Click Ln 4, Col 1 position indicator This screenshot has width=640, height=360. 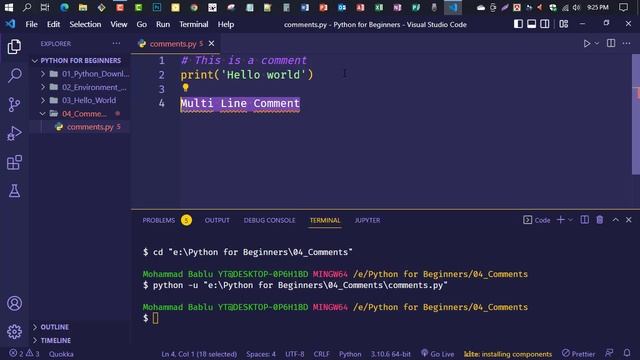[x=199, y=353]
